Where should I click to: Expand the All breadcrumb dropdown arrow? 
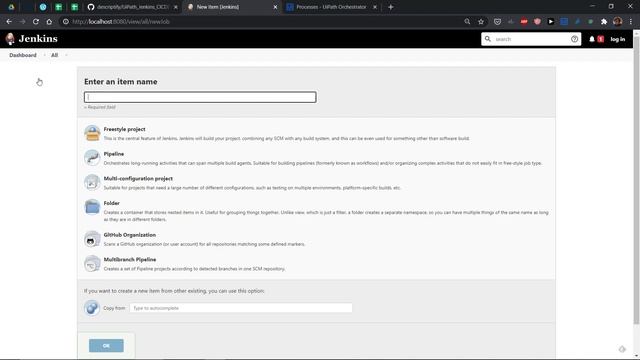[66, 55]
